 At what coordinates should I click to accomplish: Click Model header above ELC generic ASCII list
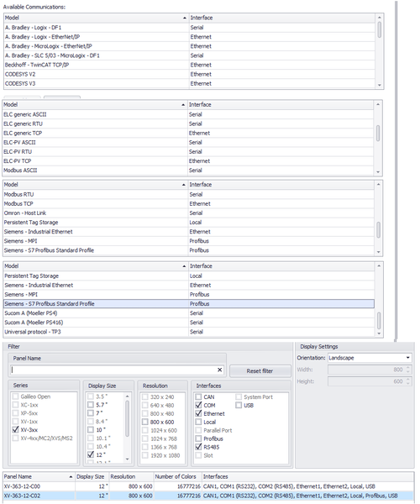click(95, 105)
